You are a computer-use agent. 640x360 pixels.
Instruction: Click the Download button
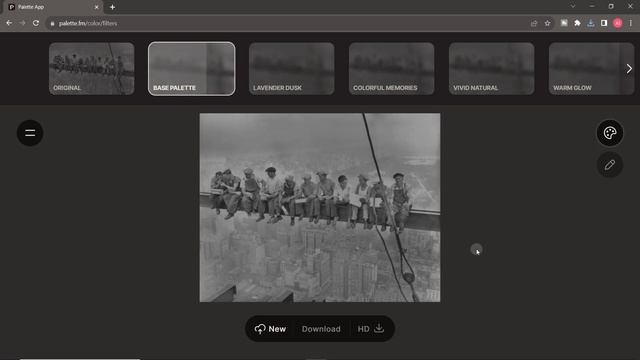click(321, 329)
